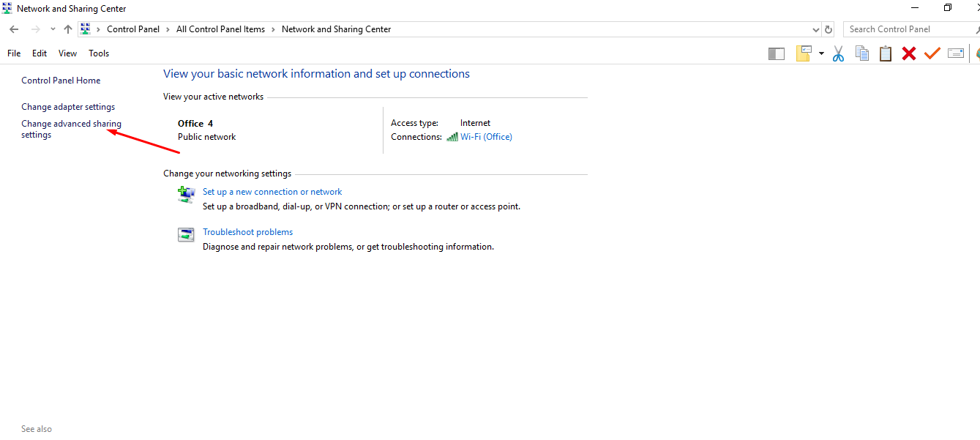The image size is (980, 440).
Task: Open the Tools menu
Action: coord(99,53)
